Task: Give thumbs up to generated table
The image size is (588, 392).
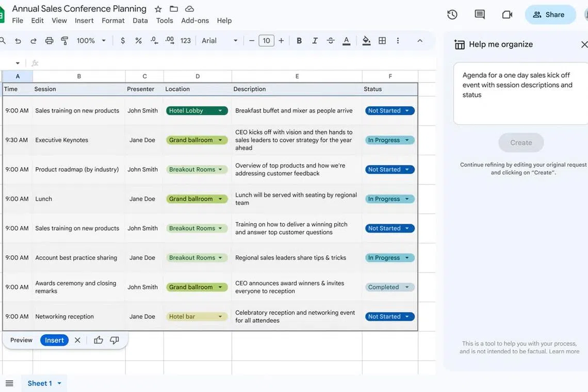Action: (99, 340)
